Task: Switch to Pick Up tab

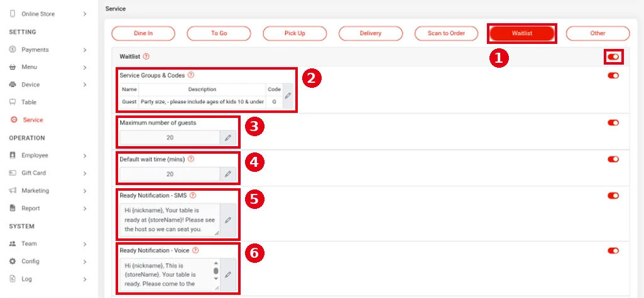Action: point(295,33)
